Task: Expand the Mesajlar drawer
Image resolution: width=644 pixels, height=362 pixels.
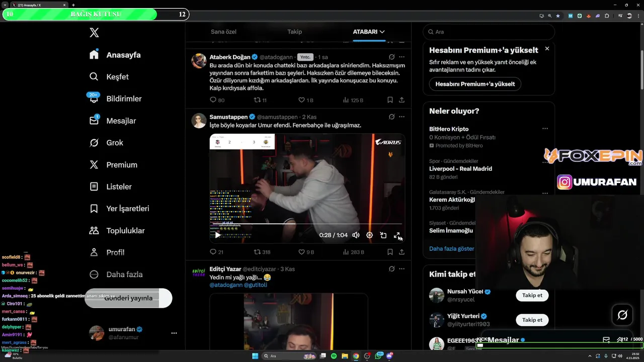Action: pyautogui.click(x=620, y=340)
